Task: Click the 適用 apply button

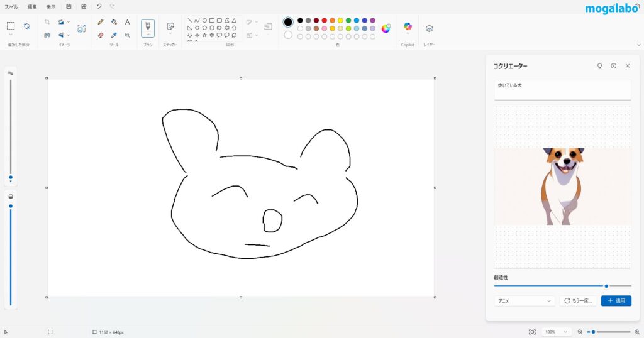Action: (616, 301)
